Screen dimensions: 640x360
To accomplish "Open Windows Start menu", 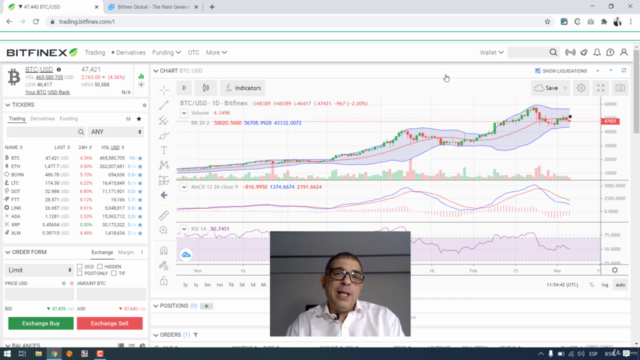I will click(x=7, y=353).
